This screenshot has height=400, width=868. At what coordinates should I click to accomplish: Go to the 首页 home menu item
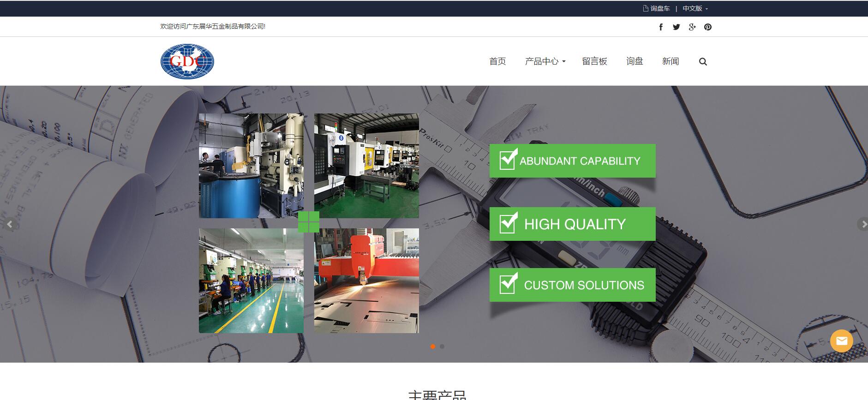pyautogui.click(x=497, y=61)
